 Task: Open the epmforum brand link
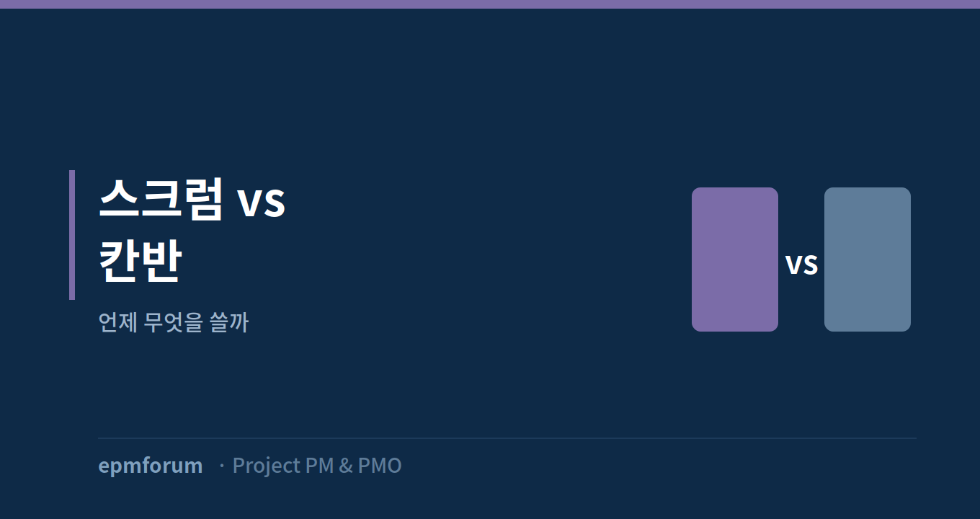[x=151, y=466]
